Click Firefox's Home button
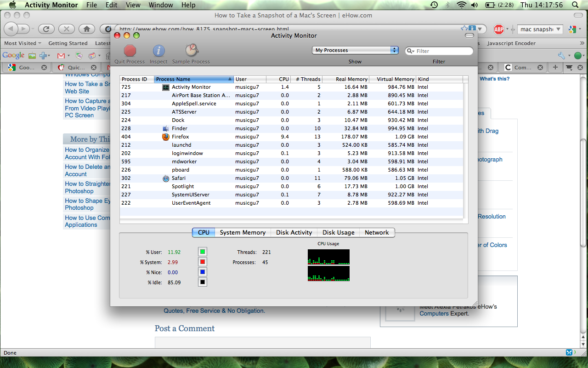Screen dimensions: 588x368 pyautogui.click(x=87, y=29)
